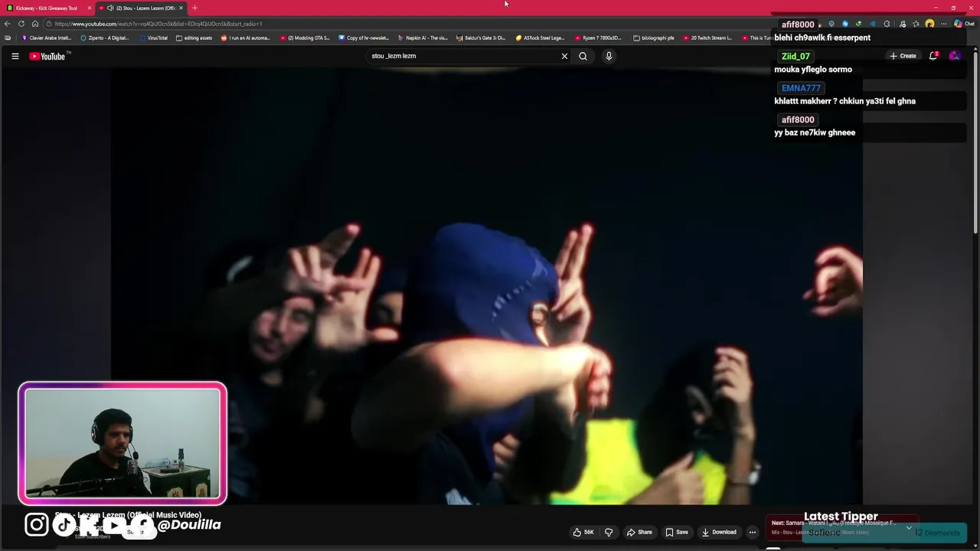This screenshot has height=551, width=980.
Task: Open the VirusTotal bookmark
Action: point(153,37)
